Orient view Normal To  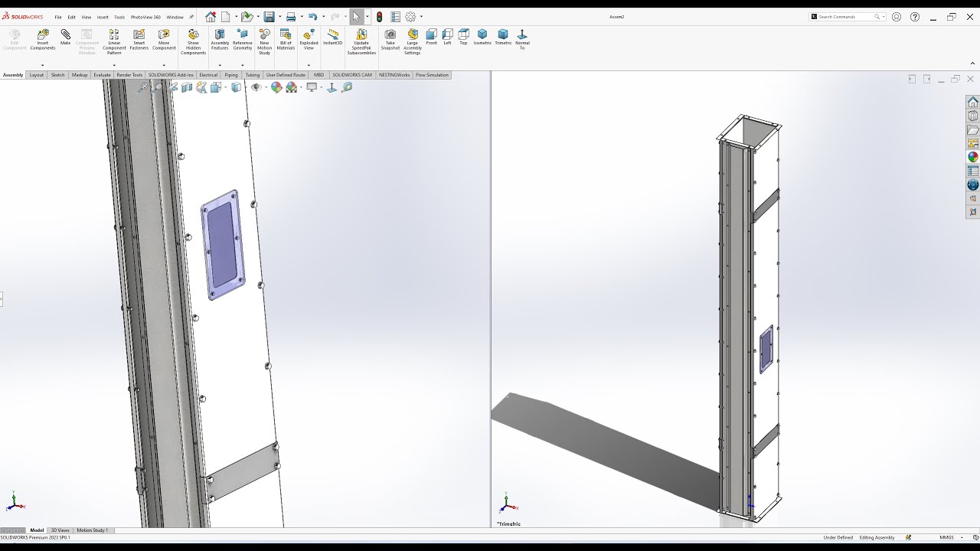point(522,40)
